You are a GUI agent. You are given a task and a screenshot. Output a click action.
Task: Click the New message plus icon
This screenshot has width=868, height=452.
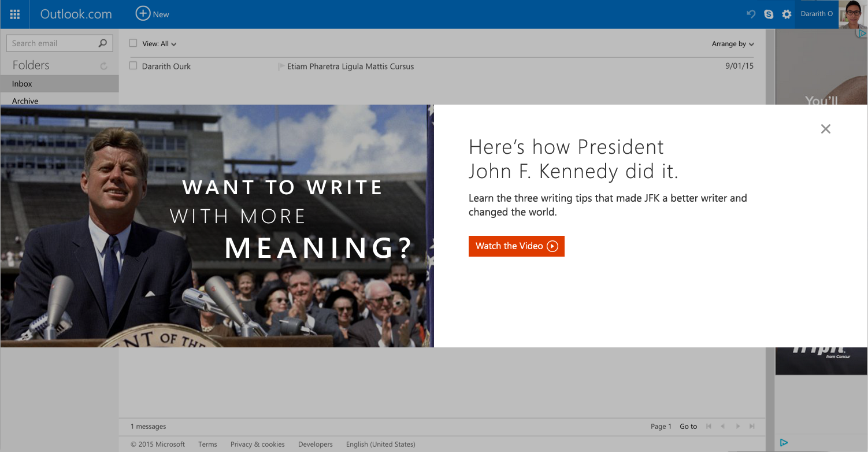[143, 14]
